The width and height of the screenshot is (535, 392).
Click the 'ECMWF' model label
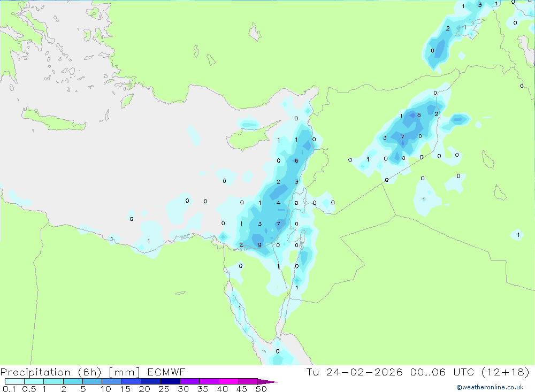[x=166, y=372]
